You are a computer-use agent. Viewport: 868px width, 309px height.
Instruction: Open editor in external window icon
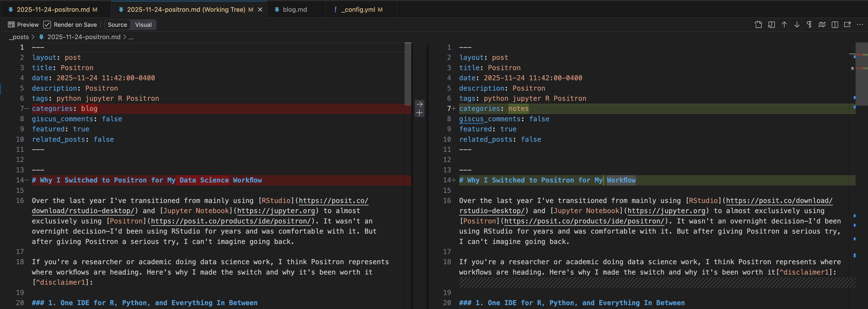[x=847, y=25]
